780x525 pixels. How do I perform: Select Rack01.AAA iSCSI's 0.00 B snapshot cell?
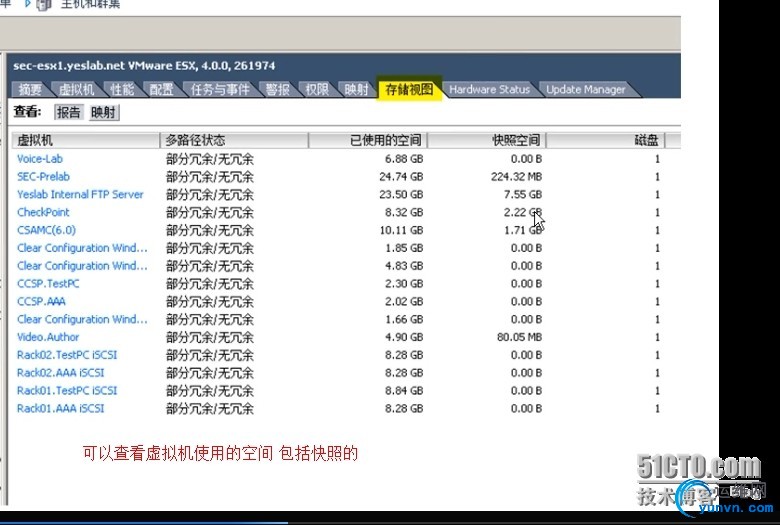click(x=526, y=409)
